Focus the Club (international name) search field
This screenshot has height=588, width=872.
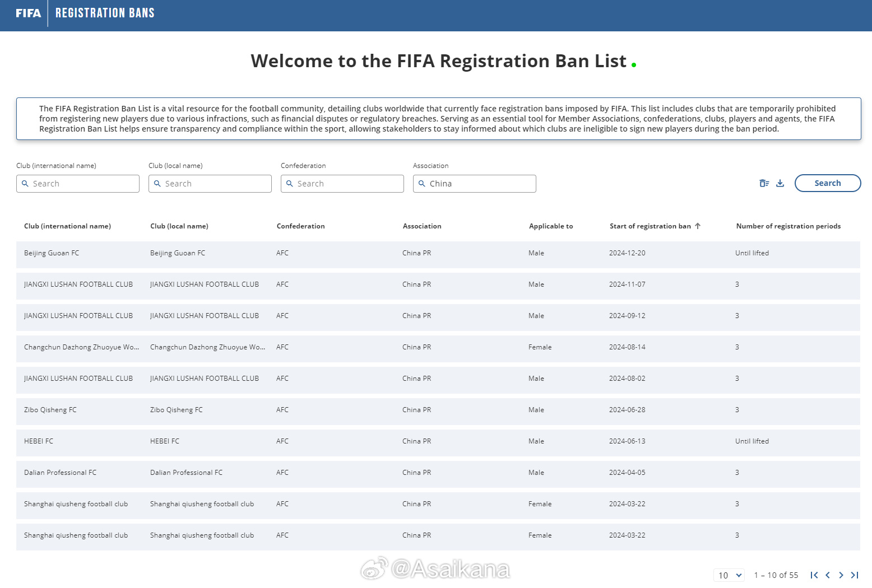[78, 184]
